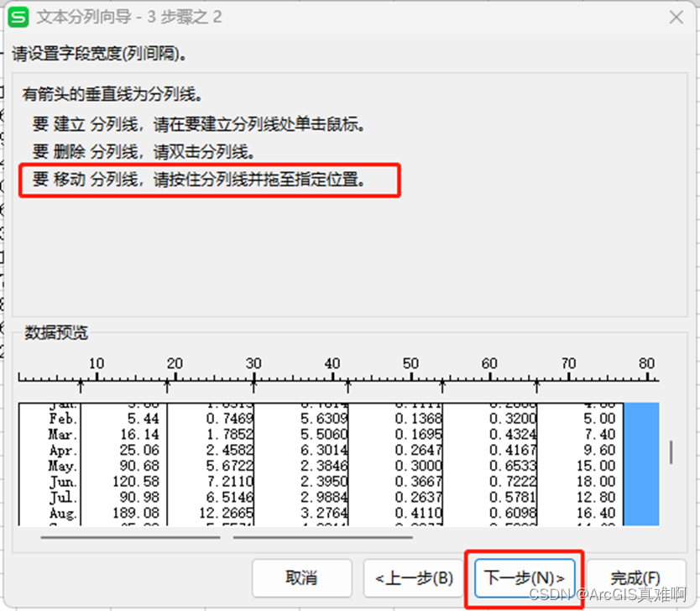The width and height of the screenshot is (700, 611).
Task: Click the value 3.2764 in the preview
Action: pyautogui.click(x=324, y=513)
